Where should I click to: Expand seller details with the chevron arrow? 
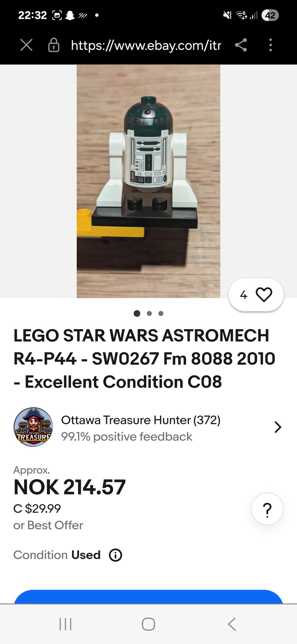(278, 427)
